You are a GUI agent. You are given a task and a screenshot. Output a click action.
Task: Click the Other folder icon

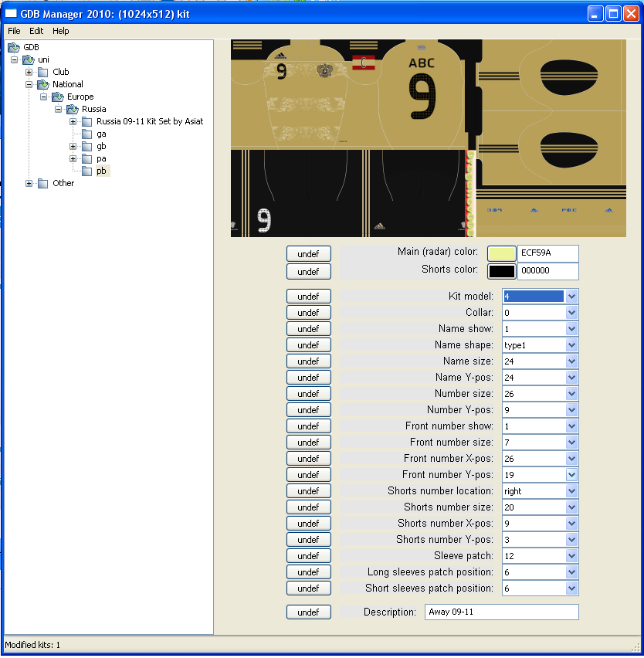pos(43,183)
